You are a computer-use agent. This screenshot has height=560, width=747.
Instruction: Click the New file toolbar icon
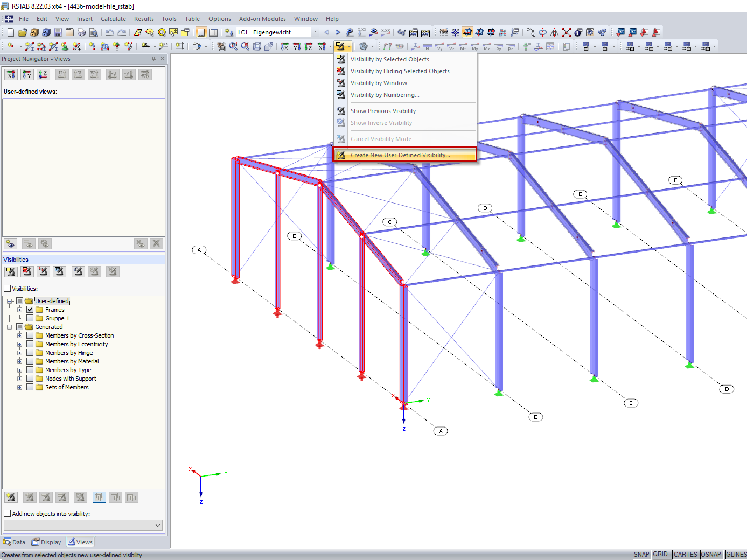[x=11, y=32]
